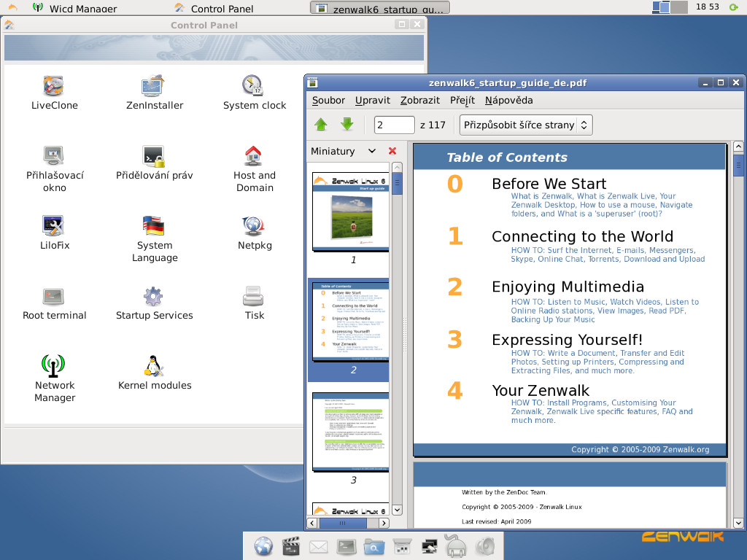Image resolution: width=747 pixels, height=560 pixels.
Task: Open the Soubor menu
Action: tap(328, 100)
